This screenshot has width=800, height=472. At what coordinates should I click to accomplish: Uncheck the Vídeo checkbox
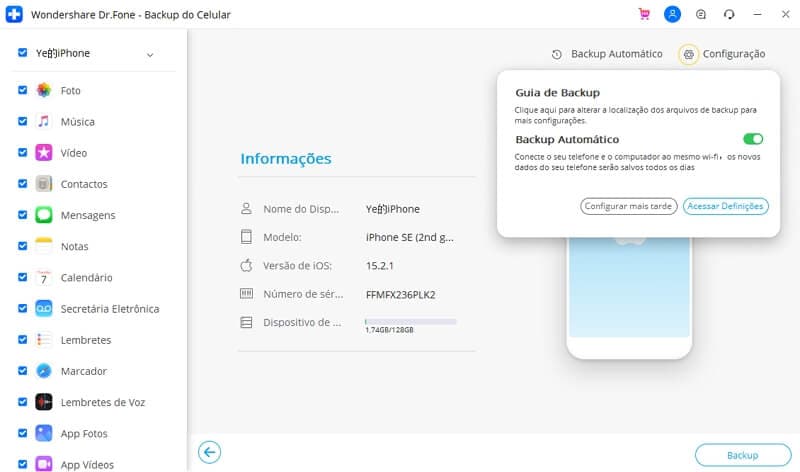(x=22, y=152)
